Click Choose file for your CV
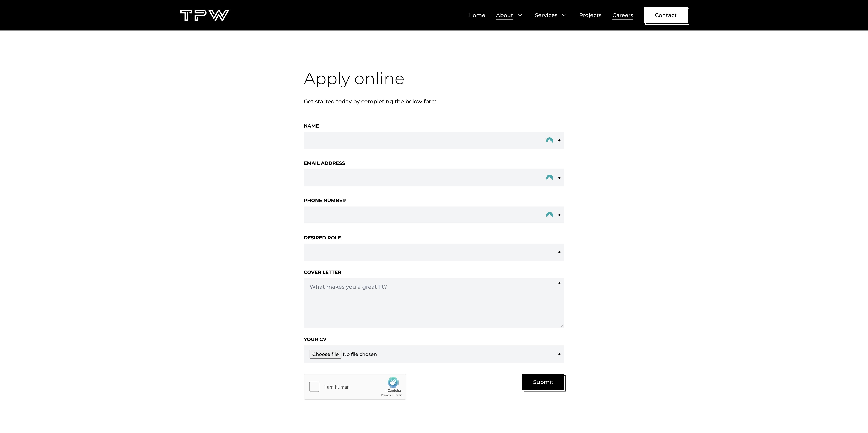 [325, 354]
